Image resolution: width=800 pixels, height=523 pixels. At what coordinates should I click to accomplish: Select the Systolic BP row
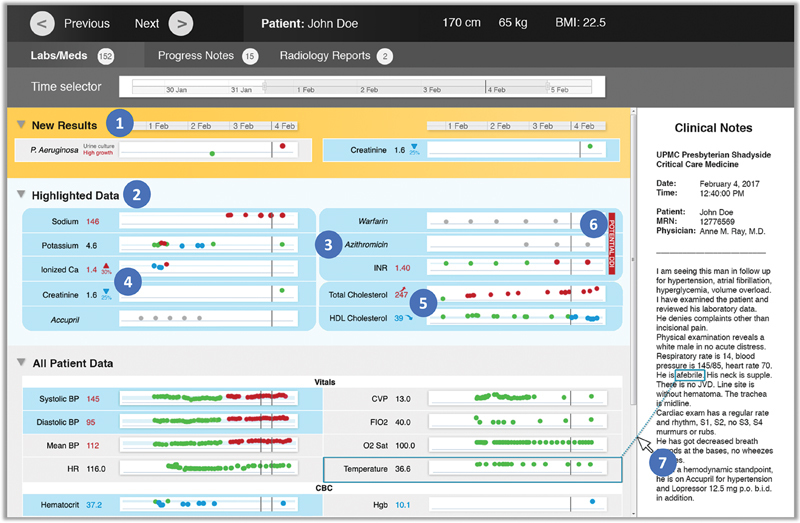coord(172,399)
